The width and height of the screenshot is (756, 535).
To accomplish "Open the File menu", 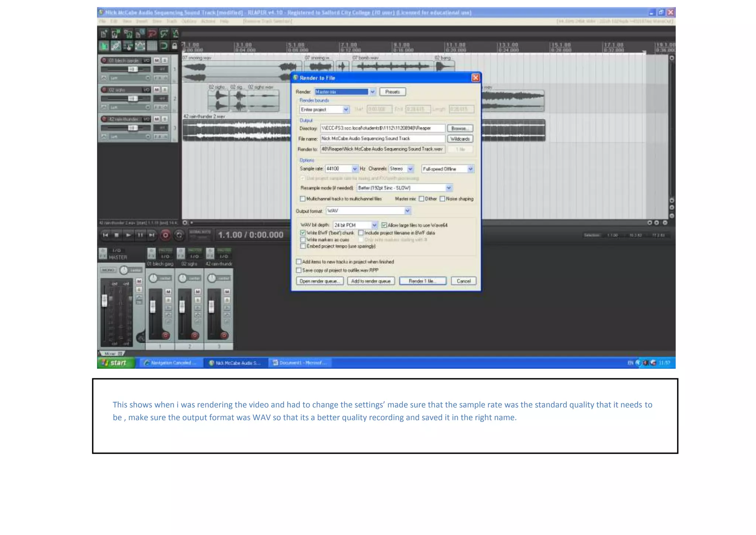I will 102,21.
